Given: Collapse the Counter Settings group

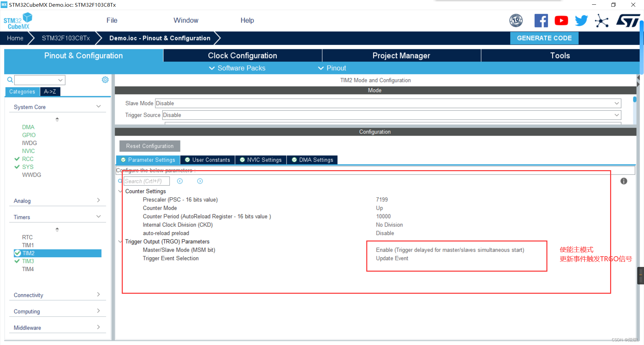Looking at the screenshot, I should [120, 191].
